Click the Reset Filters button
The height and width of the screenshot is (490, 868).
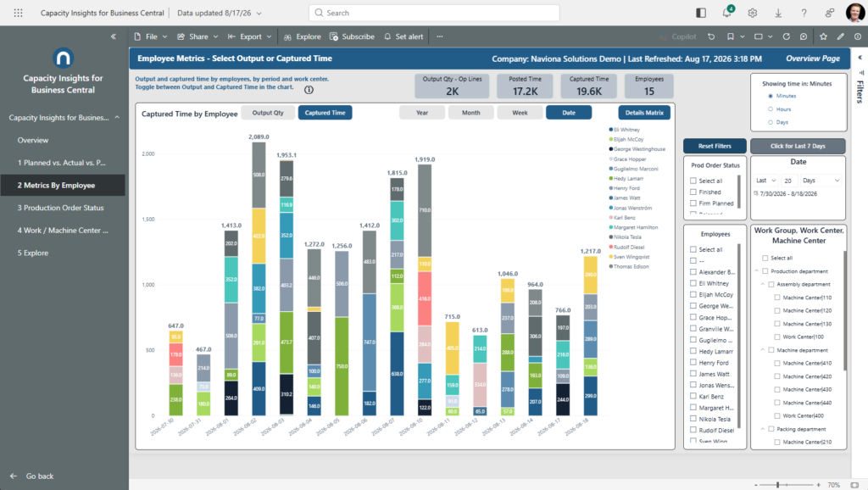click(x=715, y=146)
